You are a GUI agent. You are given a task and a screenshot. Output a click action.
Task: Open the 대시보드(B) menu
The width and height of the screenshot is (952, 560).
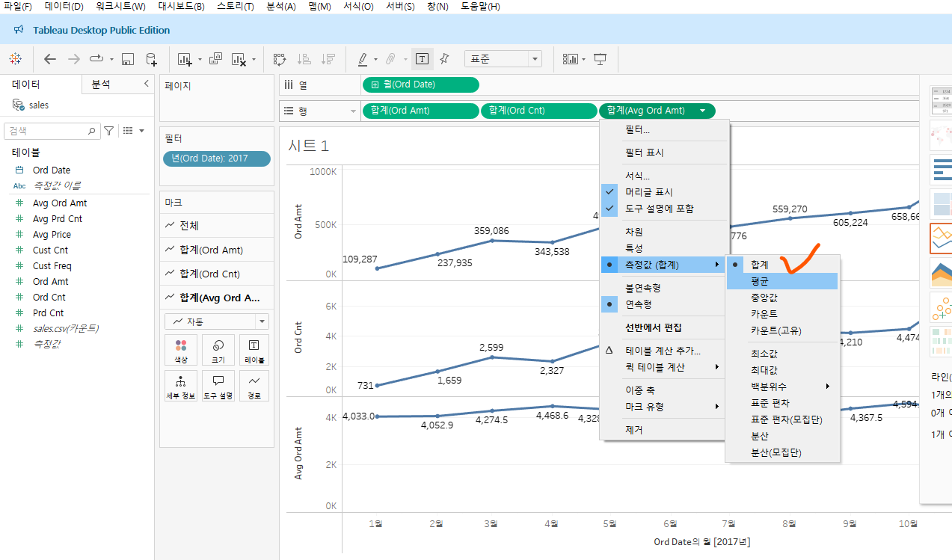181,7
